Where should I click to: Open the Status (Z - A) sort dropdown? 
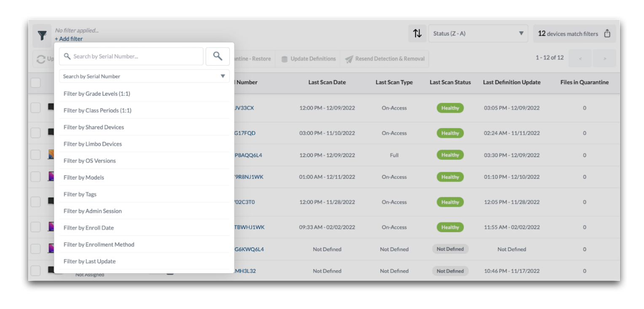coord(478,34)
